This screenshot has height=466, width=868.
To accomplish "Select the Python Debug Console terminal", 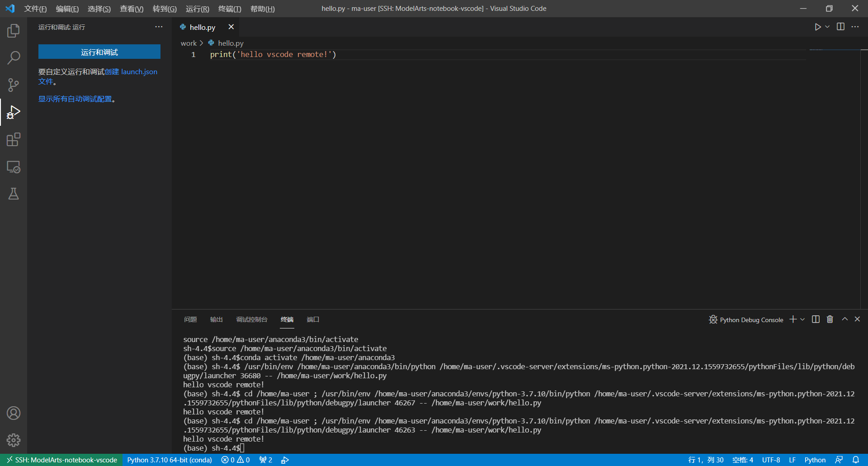I will coord(746,320).
